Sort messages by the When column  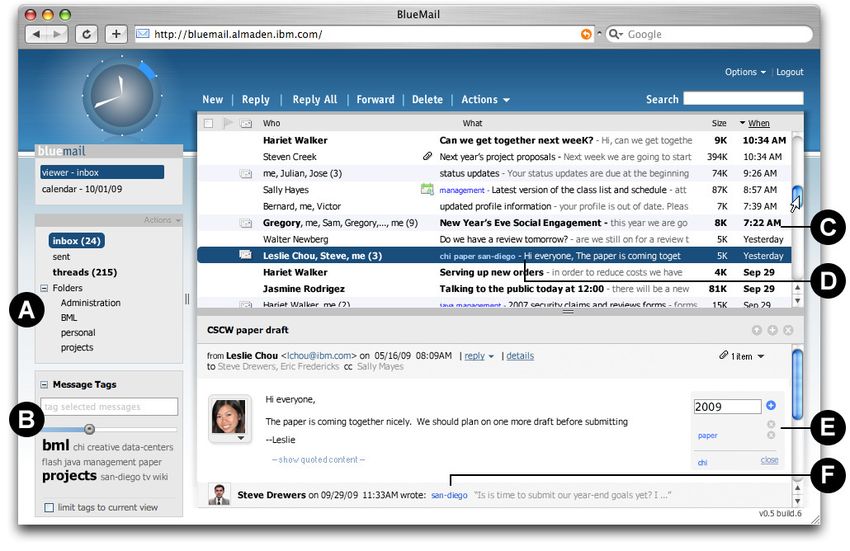point(758,124)
